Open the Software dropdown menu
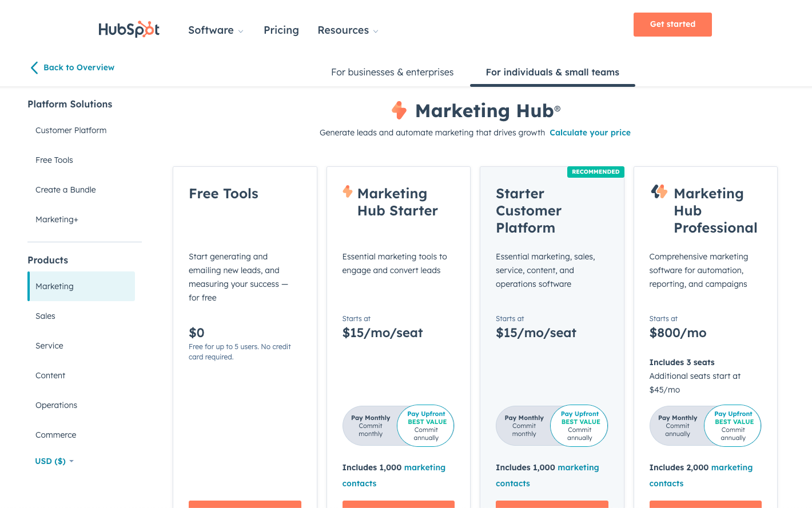This screenshot has height=508, width=812. (216, 30)
